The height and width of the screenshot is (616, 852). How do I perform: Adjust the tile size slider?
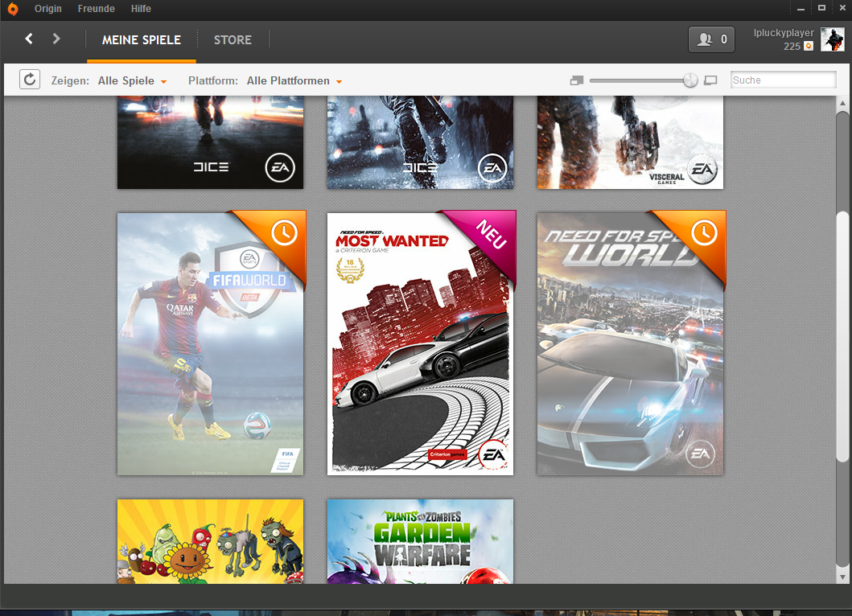click(x=690, y=80)
